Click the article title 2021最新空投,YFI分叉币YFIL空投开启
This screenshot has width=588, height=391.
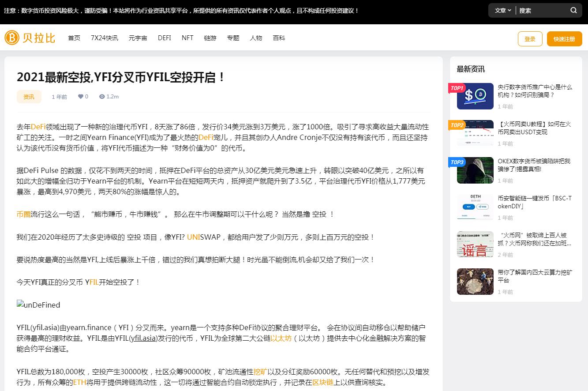tap(121, 77)
